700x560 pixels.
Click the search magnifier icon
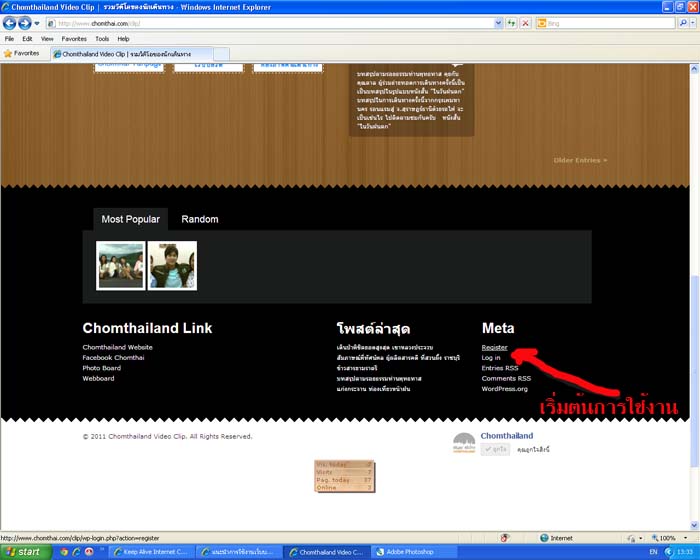[683, 23]
